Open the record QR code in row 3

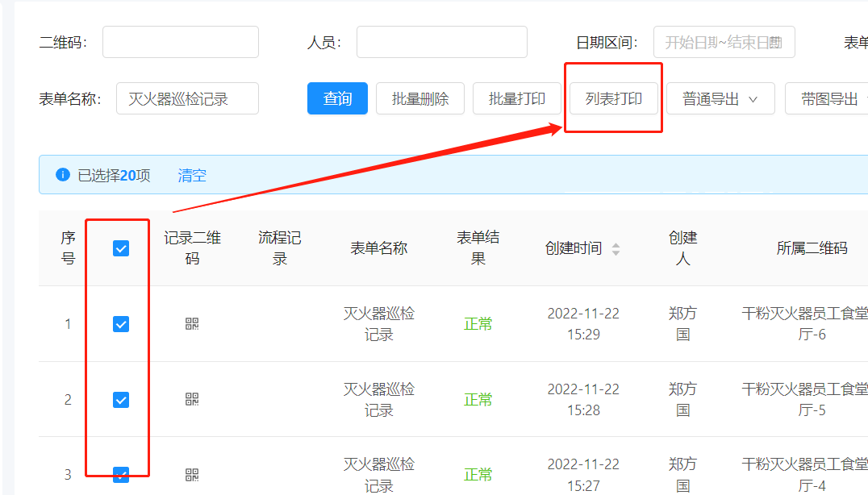190,475
